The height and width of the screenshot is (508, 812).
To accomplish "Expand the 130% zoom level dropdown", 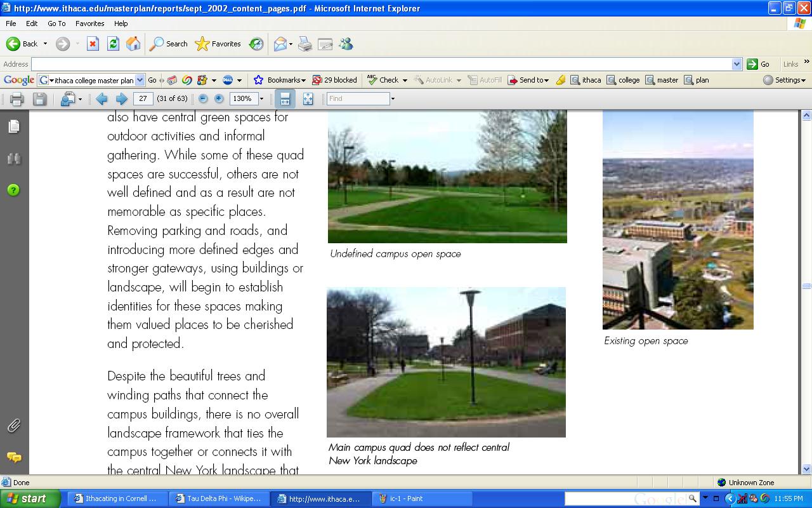I will [261, 99].
